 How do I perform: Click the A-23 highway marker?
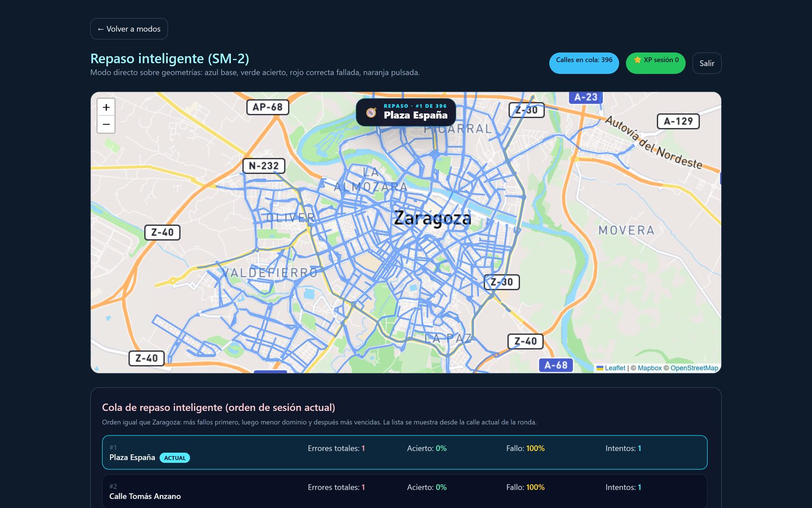(586, 97)
